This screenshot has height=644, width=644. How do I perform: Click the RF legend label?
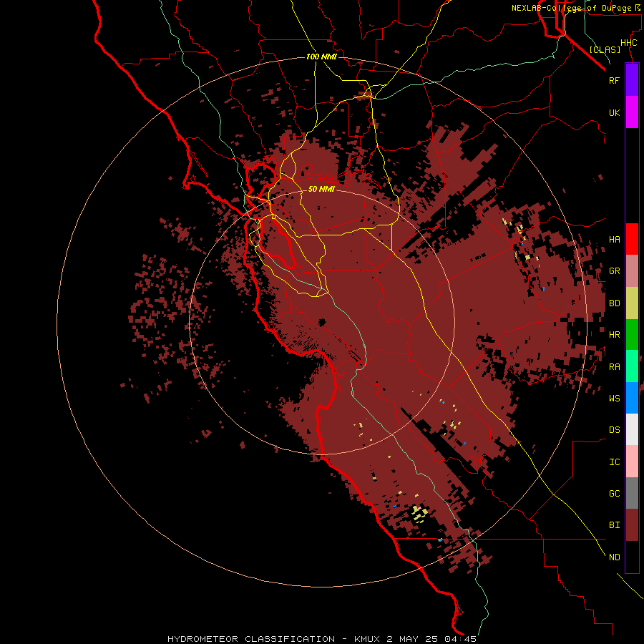click(614, 80)
